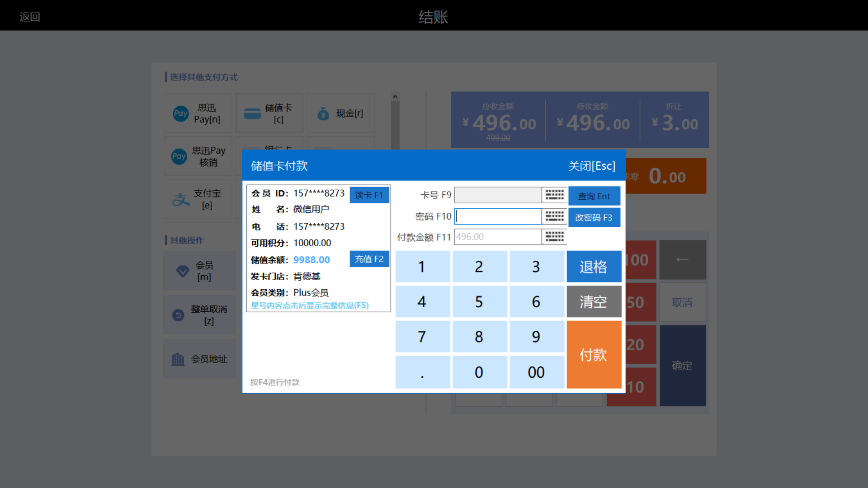Screen dimensions: 868x488
Task: Click 整单取消[z] cancel whole order
Action: click(199, 315)
